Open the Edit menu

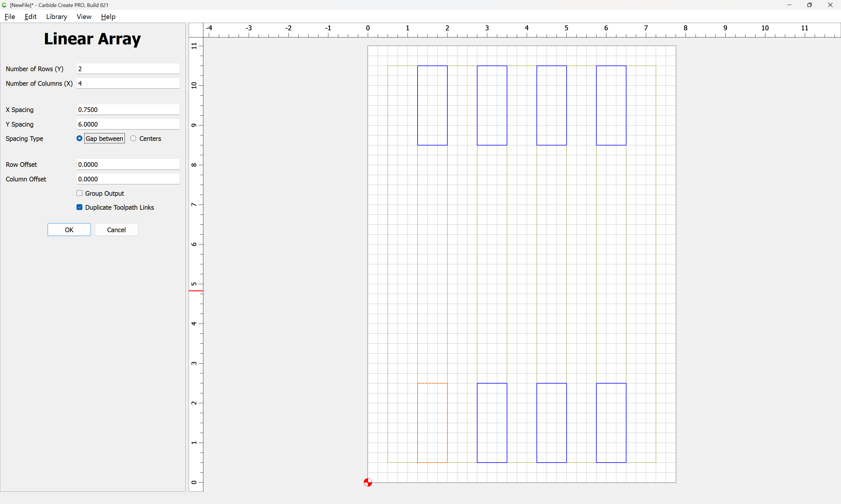click(x=30, y=17)
